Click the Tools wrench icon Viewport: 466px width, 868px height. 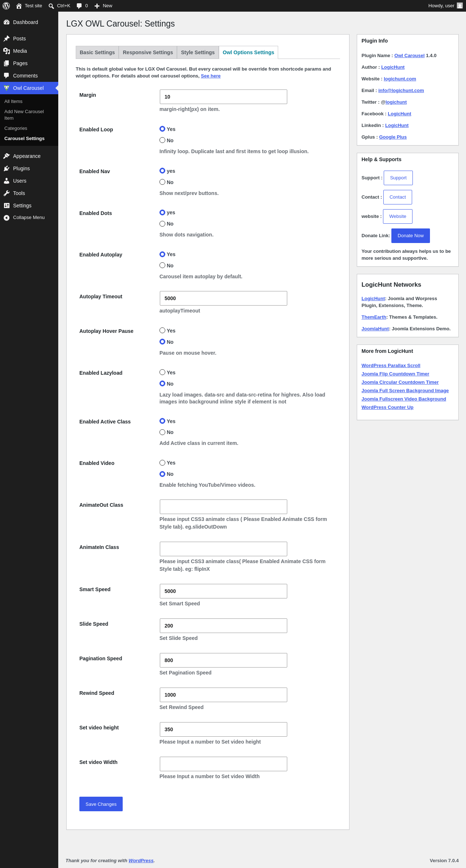pos(7,193)
